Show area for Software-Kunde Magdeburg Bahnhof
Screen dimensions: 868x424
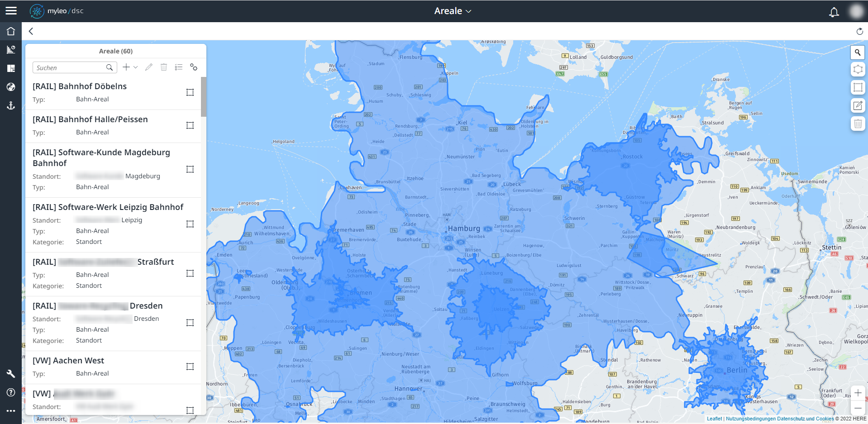click(x=190, y=169)
